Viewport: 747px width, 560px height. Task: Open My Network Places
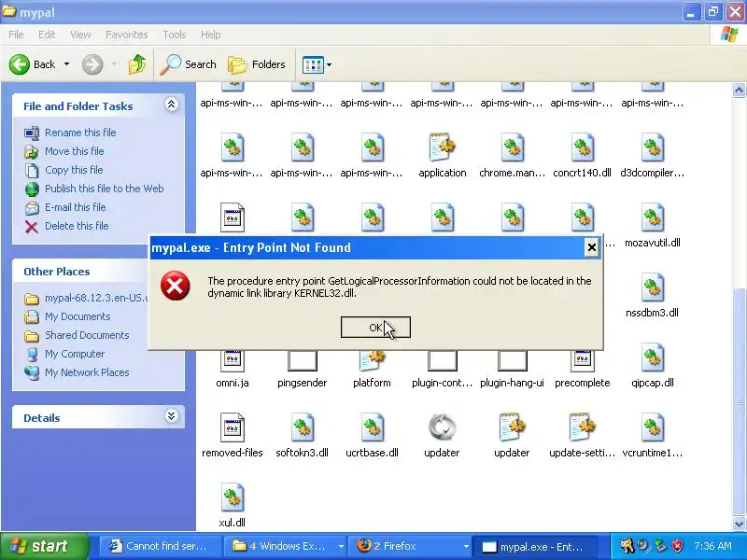point(87,372)
